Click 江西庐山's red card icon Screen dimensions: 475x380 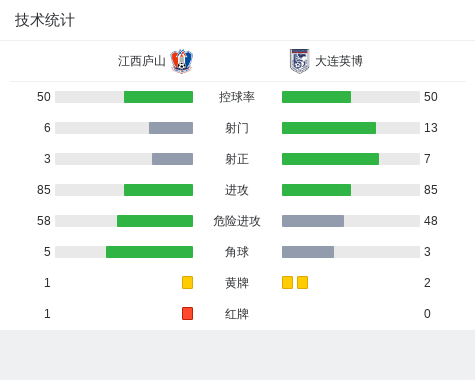[187, 314]
